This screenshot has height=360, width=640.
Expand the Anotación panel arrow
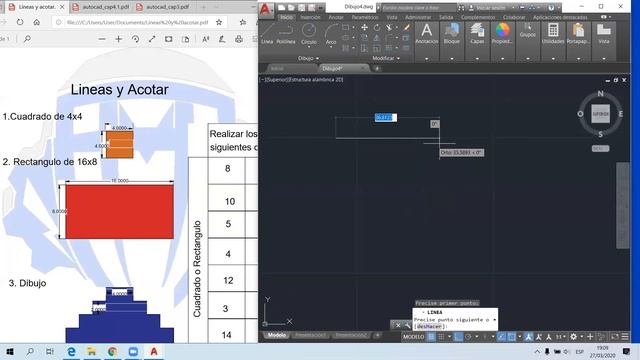tap(427, 59)
